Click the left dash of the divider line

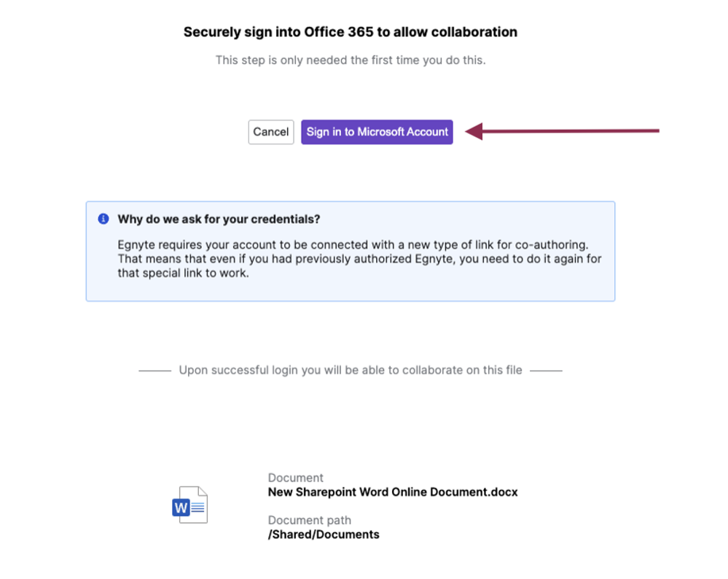[x=154, y=370]
